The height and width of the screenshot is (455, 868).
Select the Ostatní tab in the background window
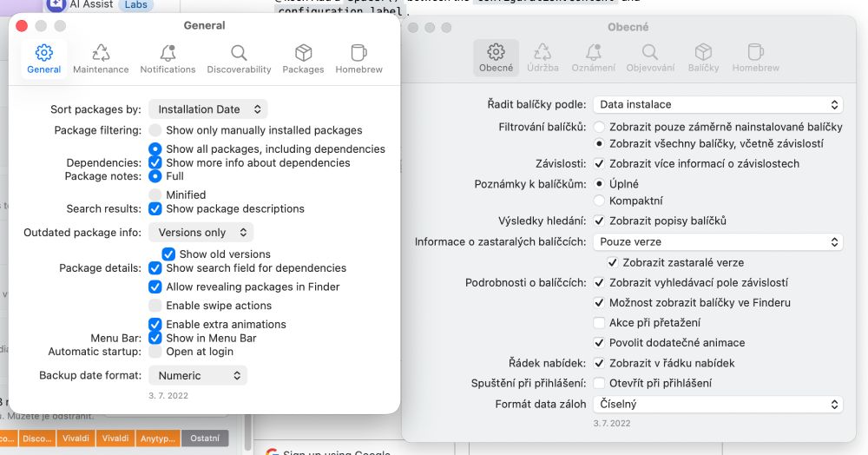205,438
